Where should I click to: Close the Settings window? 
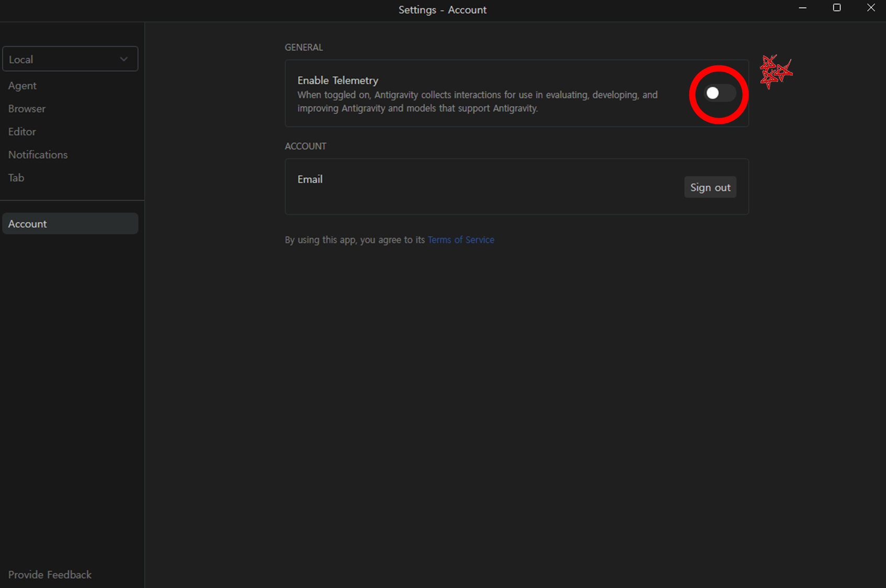871,8
